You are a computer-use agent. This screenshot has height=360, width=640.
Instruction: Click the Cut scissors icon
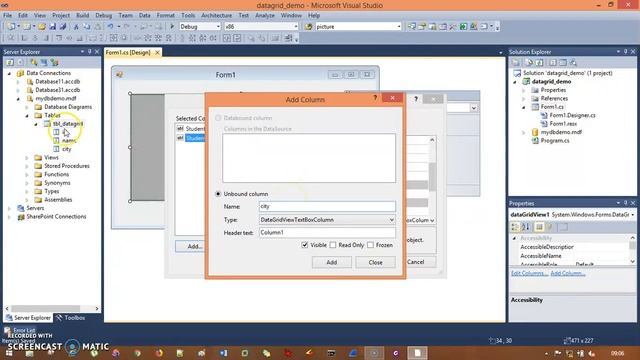coord(76,27)
